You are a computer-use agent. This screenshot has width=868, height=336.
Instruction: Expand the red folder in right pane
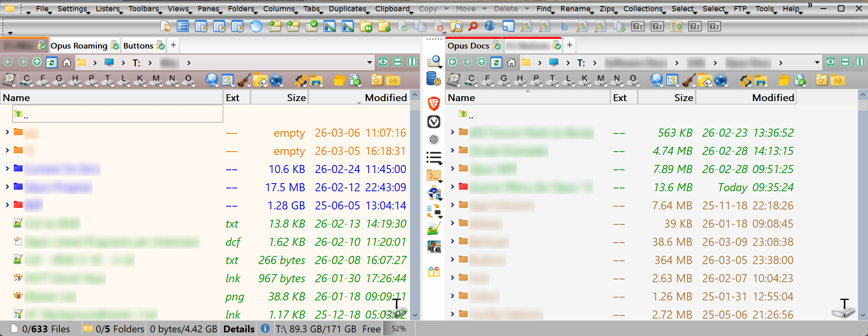[452, 187]
